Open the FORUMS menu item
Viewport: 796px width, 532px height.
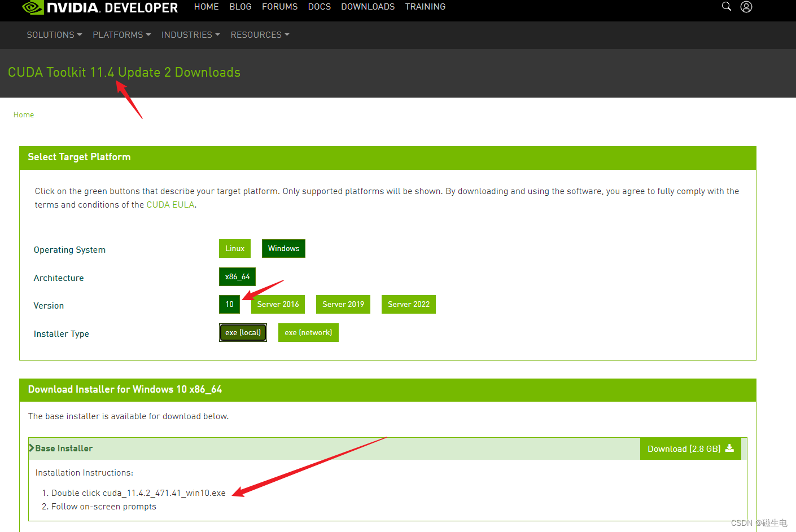tap(279, 7)
